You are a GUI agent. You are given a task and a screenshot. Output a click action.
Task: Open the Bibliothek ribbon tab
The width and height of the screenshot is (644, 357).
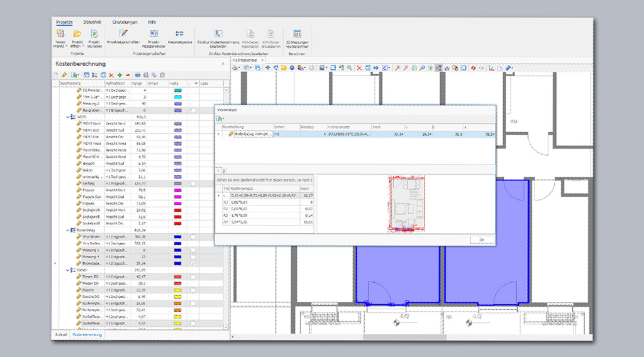91,22
